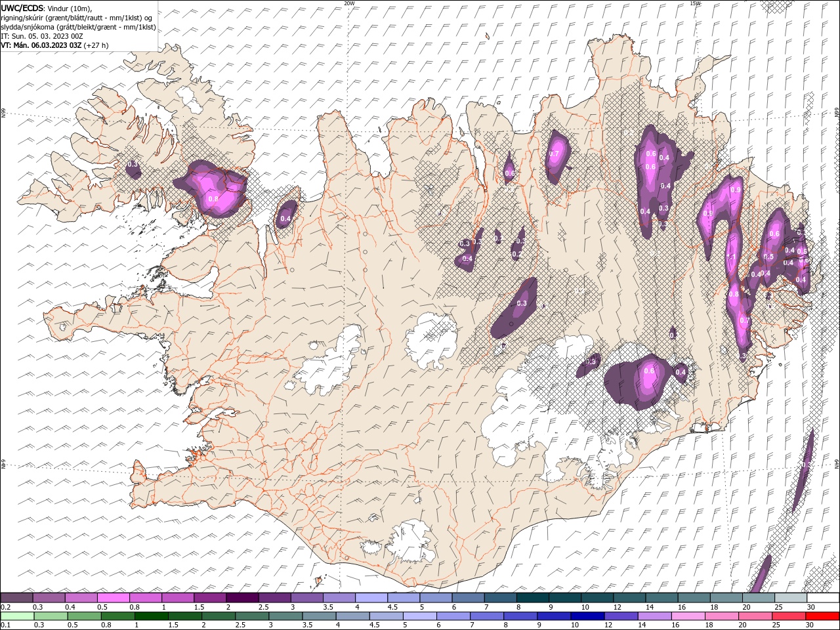Image resolution: width=840 pixels, height=630 pixels.
Task: Select lower-row pink swatch starting at 18
Action: pyautogui.click(x=721, y=616)
